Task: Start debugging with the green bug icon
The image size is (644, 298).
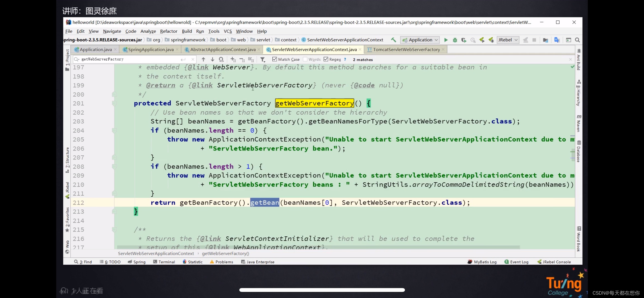Action: click(455, 40)
